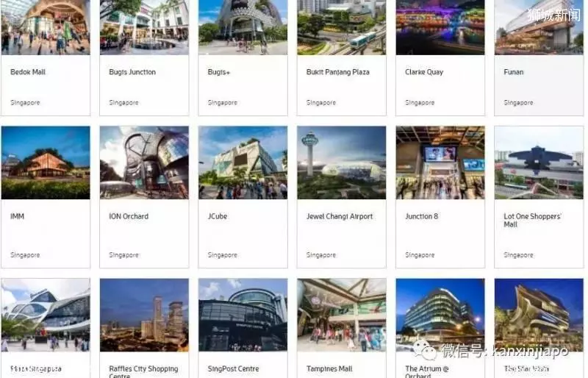Screen dimensions: 588x378
Task: Open the Funan mall title
Action: (x=513, y=72)
